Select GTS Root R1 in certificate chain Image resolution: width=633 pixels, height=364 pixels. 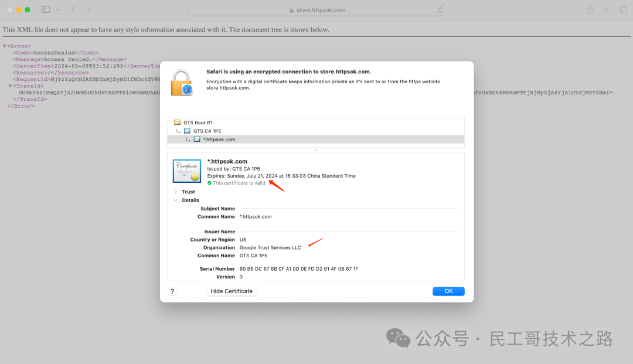[x=316, y=123]
